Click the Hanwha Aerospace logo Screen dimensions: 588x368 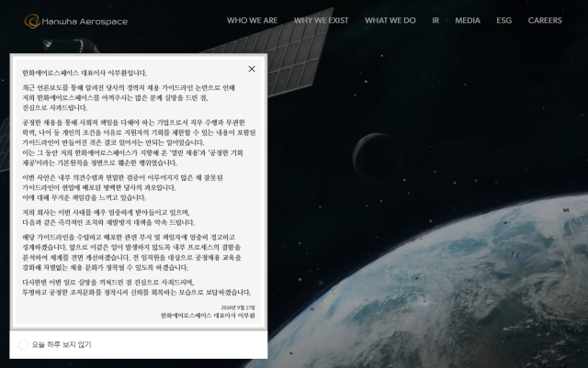coord(76,21)
